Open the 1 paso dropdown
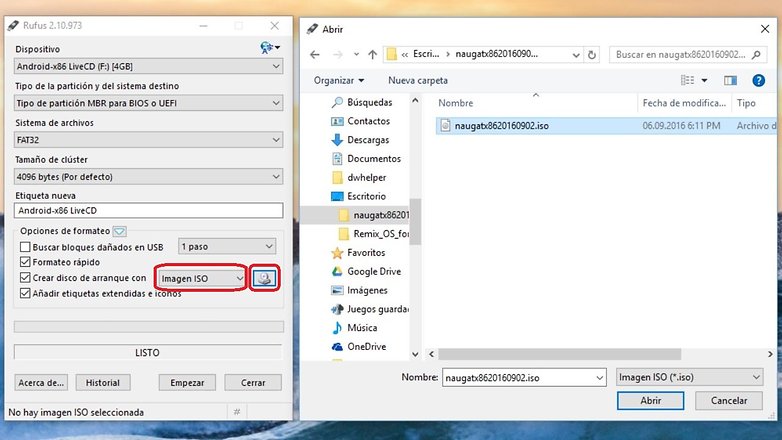782x440 pixels. tap(227, 246)
